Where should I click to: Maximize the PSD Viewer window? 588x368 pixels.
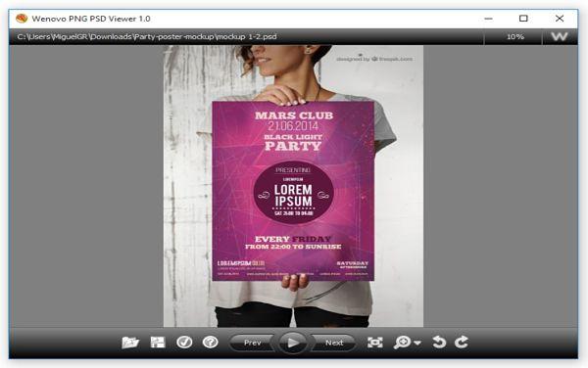click(x=523, y=19)
